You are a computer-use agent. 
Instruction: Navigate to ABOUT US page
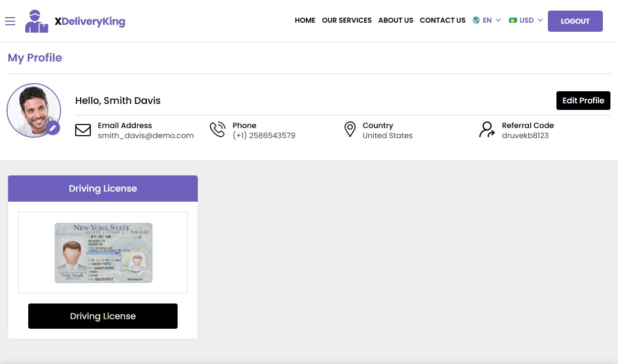[396, 21]
